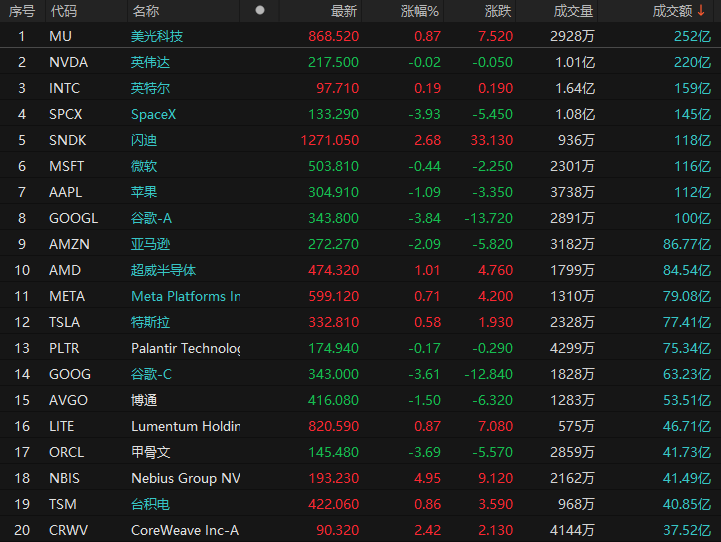Open 台积电 stock link
The width and height of the screenshot is (721, 542).
(x=150, y=504)
